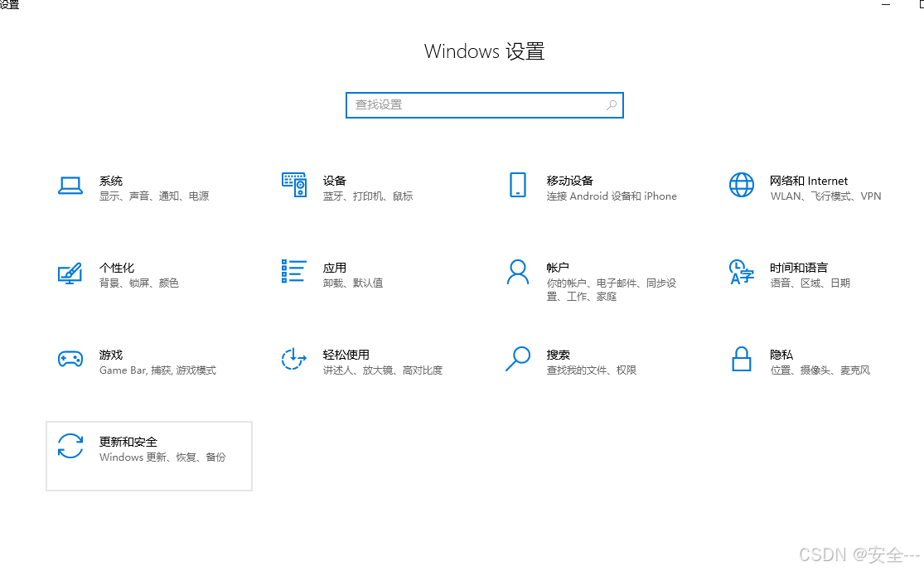Viewport: 924px width, 571px height.
Task: Click the Windows 设置 page heading
Action: (x=485, y=51)
